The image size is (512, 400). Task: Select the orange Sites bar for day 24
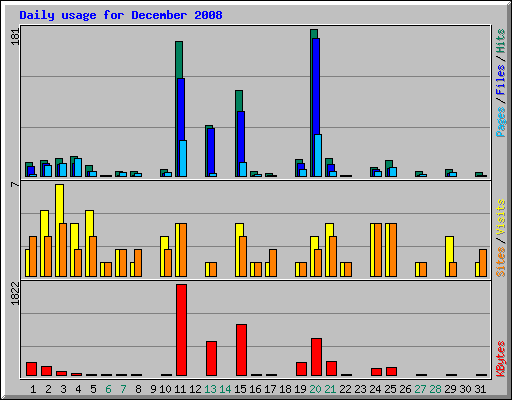pyautogui.click(x=378, y=250)
